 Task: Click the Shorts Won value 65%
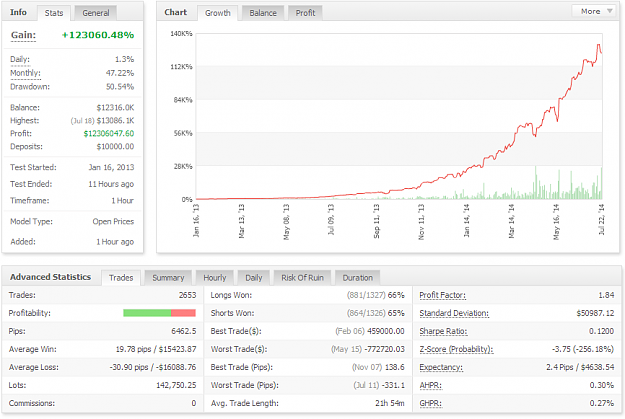396,313
